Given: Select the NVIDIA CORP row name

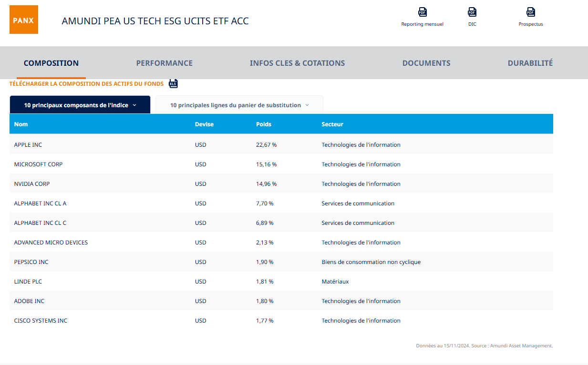Looking at the screenshot, I should pyautogui.click(x=32, y=184).
